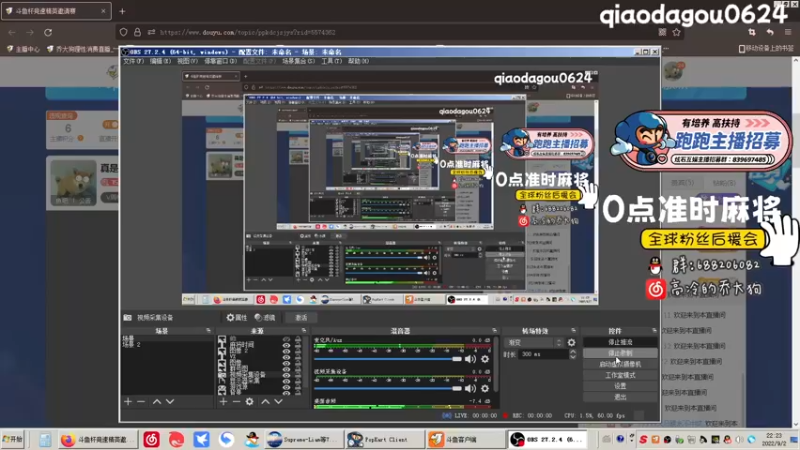Viewport: 800px width, 450px height.
Task: Open the Scene Collection (场景集合) menu
Action: (298, 61)
